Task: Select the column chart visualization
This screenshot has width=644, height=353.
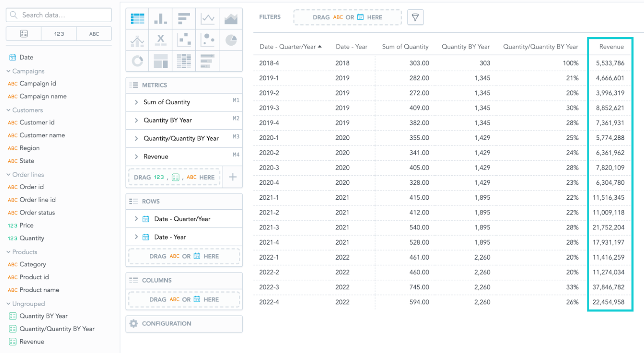Action: click(x=161, y=18)
